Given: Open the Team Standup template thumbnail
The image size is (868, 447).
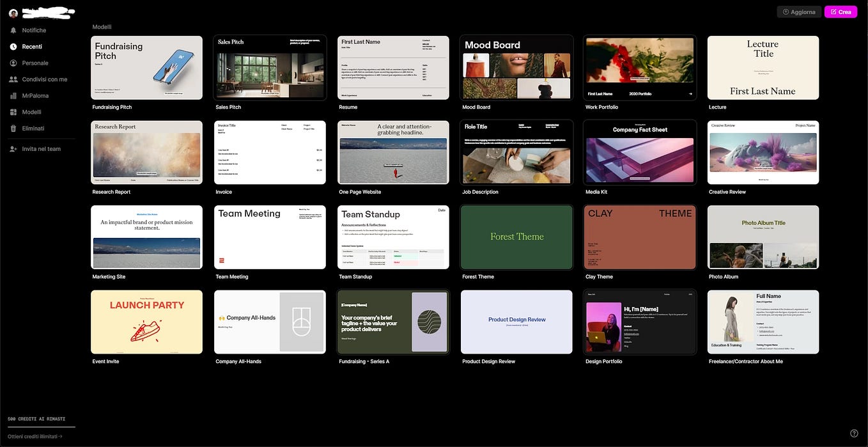Looking at the screenshot, I should point(394,237).
